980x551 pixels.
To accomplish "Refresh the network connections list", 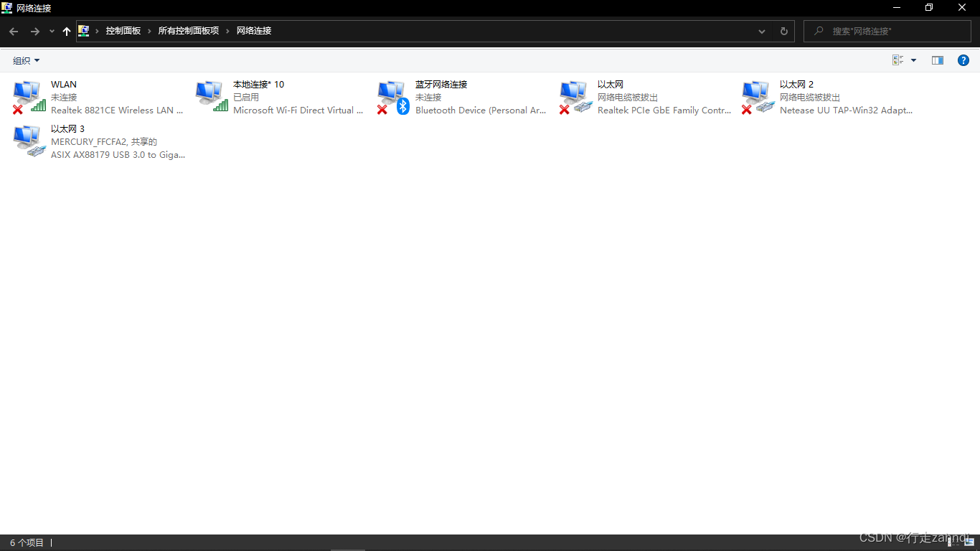I will click(x=783, y=32).
